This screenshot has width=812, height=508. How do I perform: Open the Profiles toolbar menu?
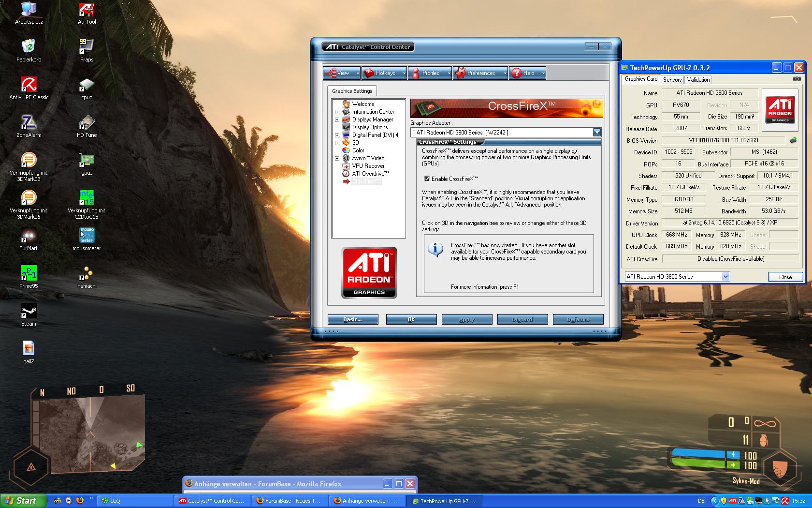[x=430, y=74]
